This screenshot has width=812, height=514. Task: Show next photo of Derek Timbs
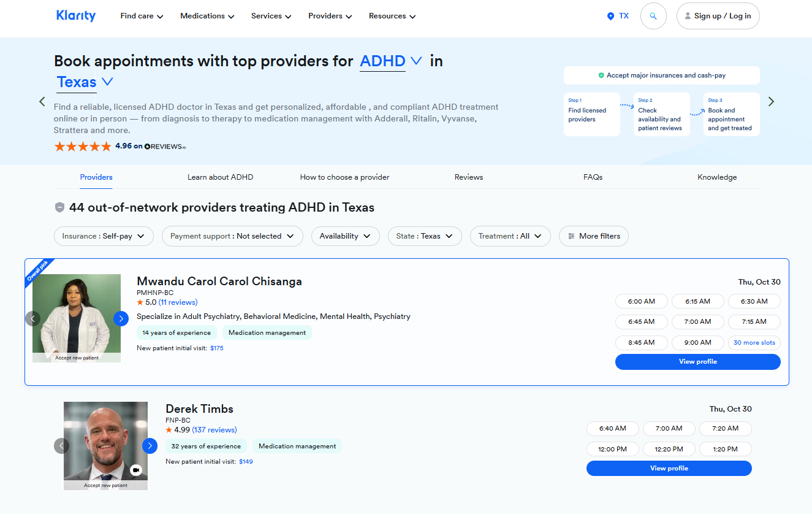click(150, 446)
